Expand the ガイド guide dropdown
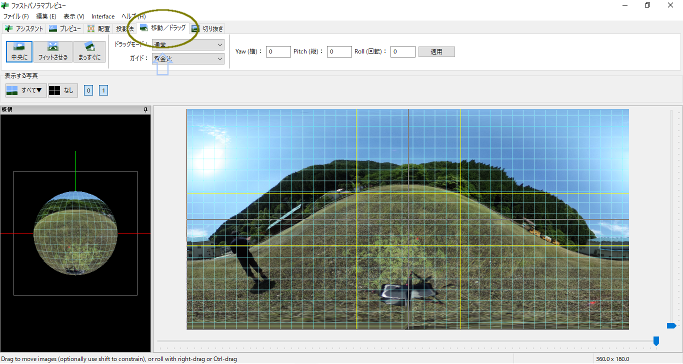The height and width of the screenshot is (364, 683). [189, 59]
